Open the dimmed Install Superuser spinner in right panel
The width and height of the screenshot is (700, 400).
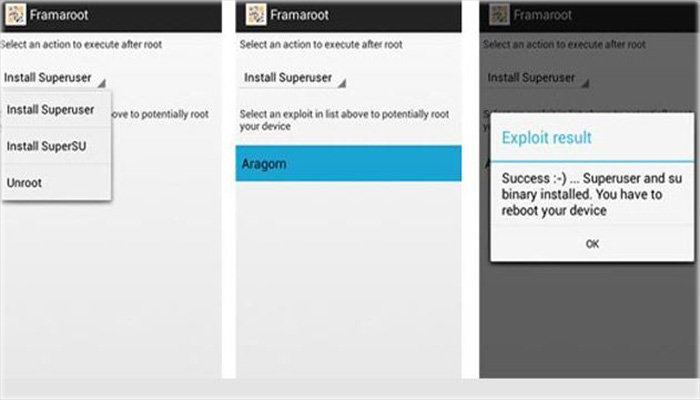tap(537, 78)
